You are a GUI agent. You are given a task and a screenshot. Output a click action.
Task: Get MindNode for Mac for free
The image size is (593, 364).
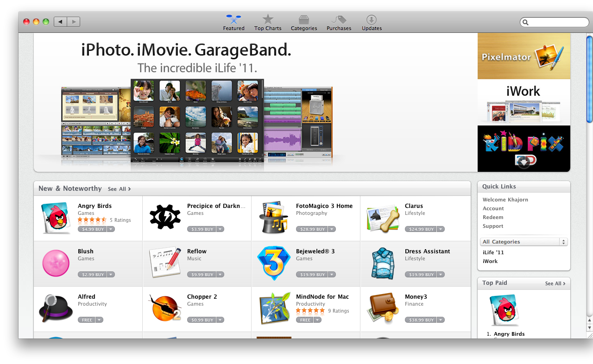click(304, 320)
